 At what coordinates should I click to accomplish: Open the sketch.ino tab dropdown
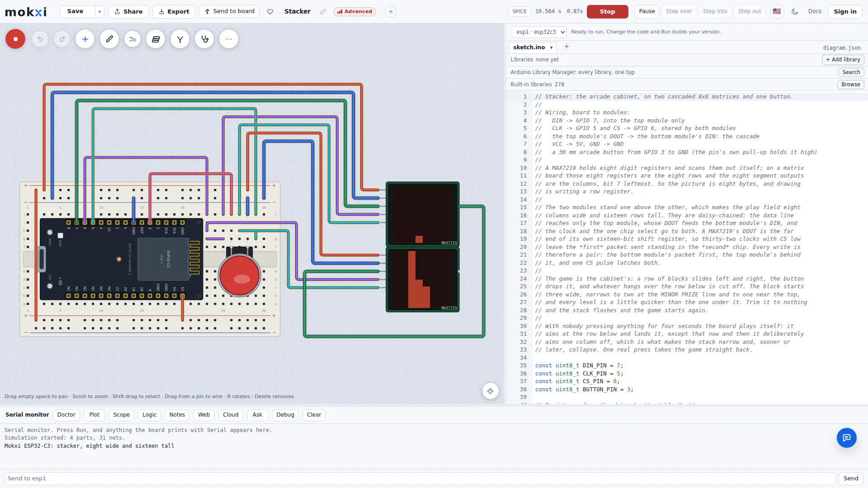(551, 47)
